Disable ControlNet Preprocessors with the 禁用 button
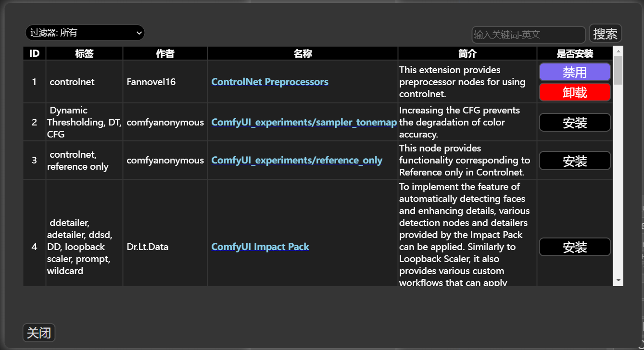The width and height of the screenshot is (644, 350). coord(575,72)
